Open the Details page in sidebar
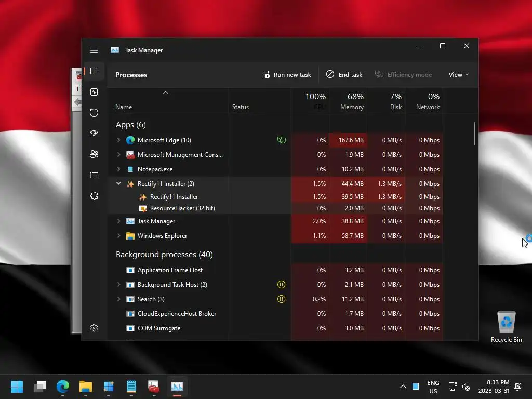 [94, 175]
